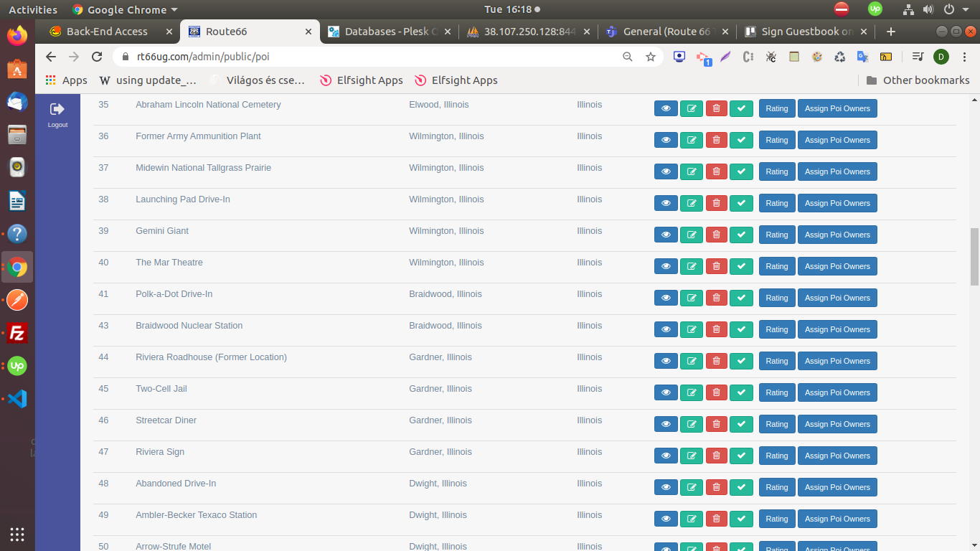Click trash icon for Two-Cell Jail

716,392
